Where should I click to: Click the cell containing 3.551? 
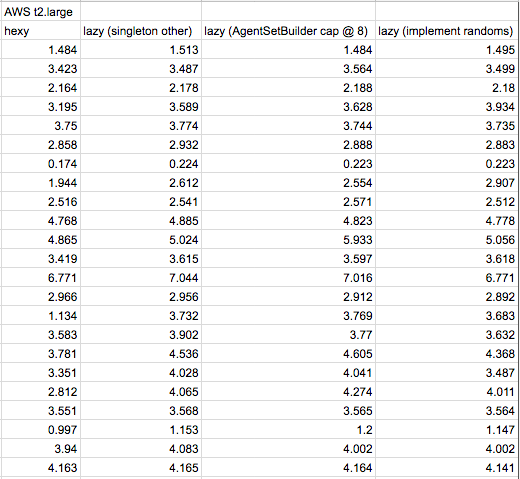41,411
